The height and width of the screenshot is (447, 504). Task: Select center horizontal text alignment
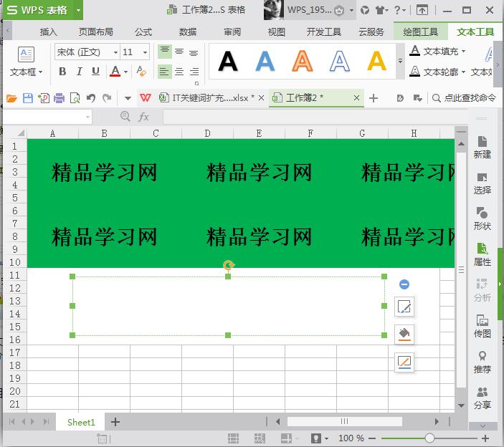179,72
